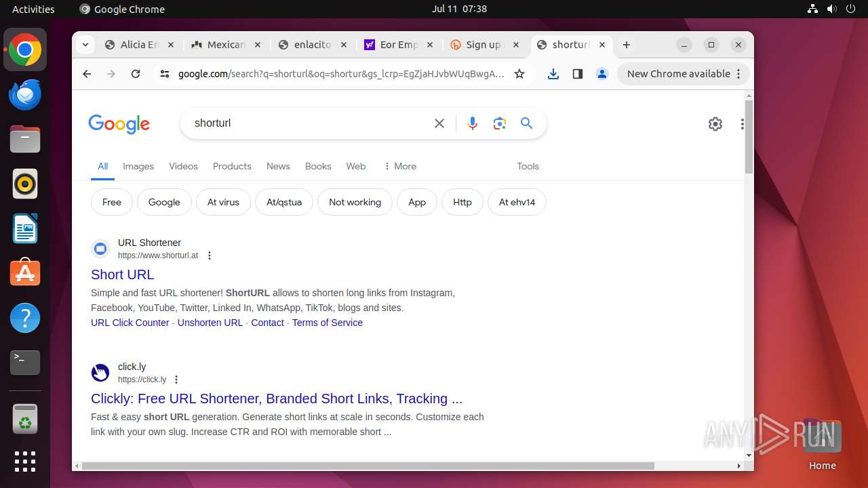Open search Tools
Viewport: 868px width, 488px height.
pos(528,166)
